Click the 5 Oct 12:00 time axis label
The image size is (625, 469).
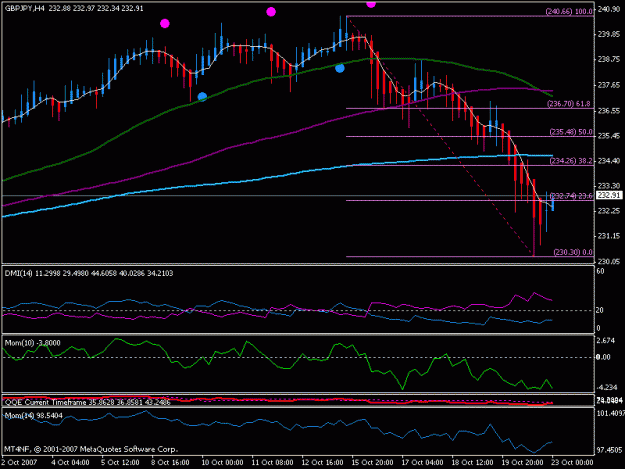coord(120,462)
